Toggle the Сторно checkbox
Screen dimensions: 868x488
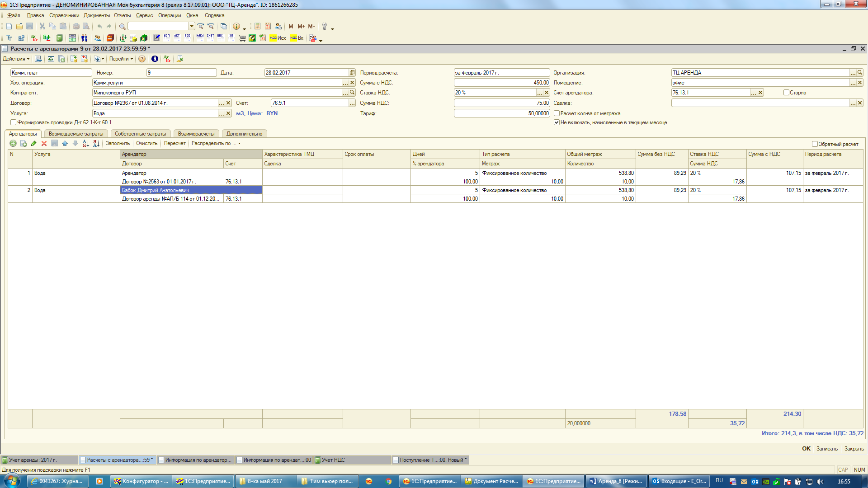[x=786, y=93]
